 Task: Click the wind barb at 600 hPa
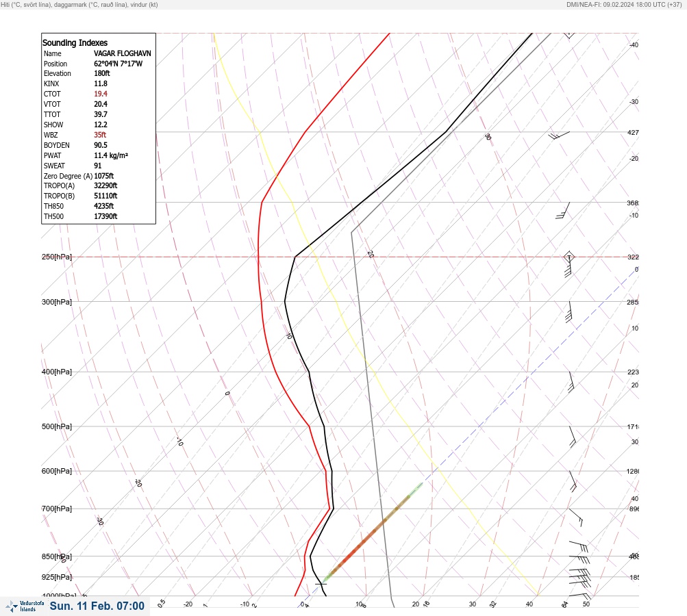coord(573,481)
